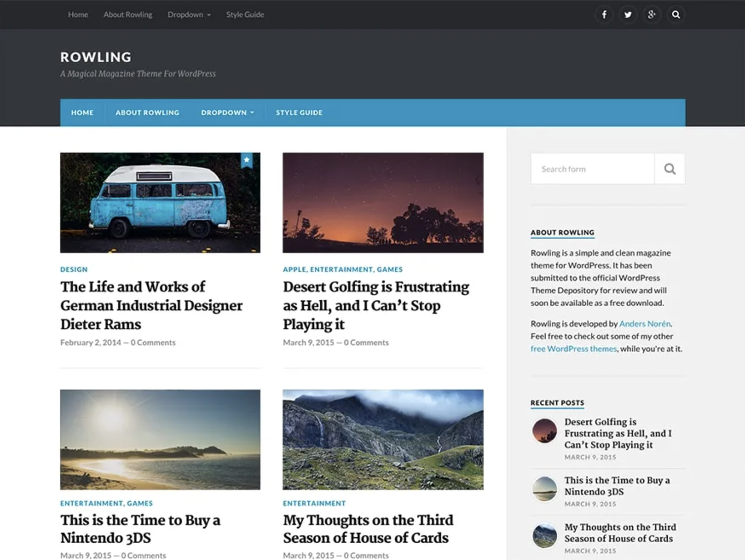Click the night sky silhouette post image
The height and width of the screenshot is (560, 745).
383,203
